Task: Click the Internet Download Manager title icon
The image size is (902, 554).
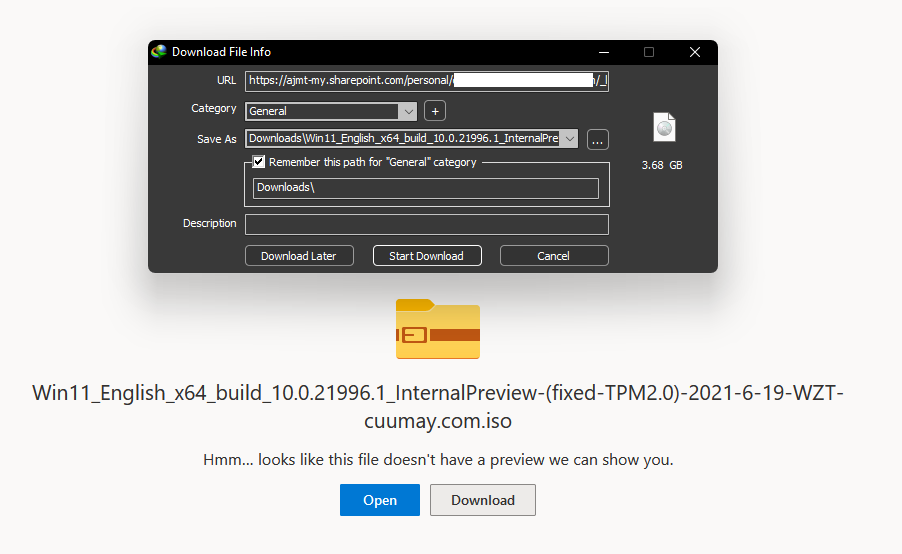Action: pos(159,52)
